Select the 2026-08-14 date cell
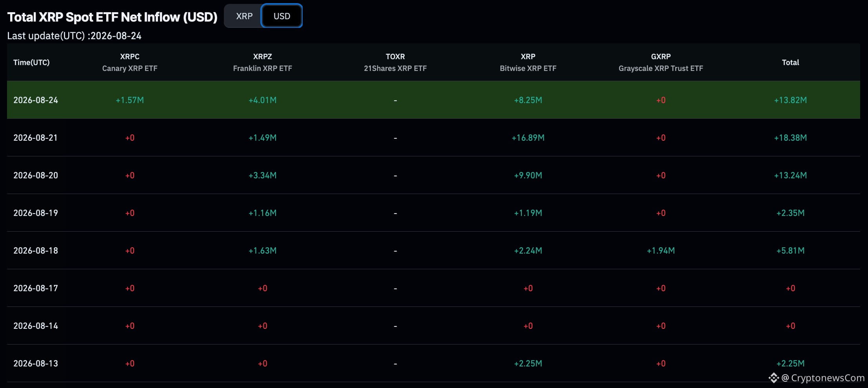Viewport: 868px width, 388px height. pyautogui.click(x=36, y=326)
